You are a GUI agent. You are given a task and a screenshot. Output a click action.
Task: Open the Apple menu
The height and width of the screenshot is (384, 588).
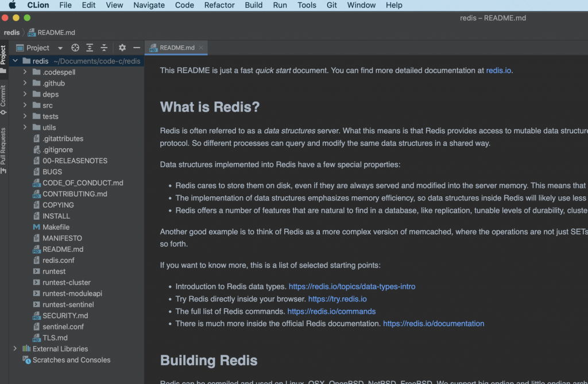click(x=12, y=5)
